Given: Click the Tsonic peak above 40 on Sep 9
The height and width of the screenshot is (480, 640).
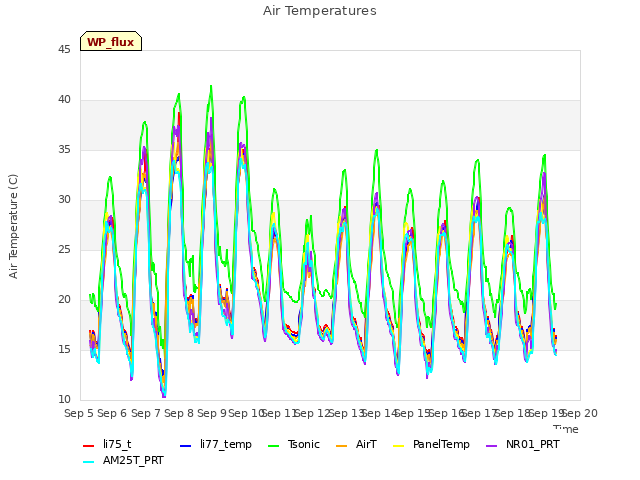Looking at the screenshot, I should [211, 86].
